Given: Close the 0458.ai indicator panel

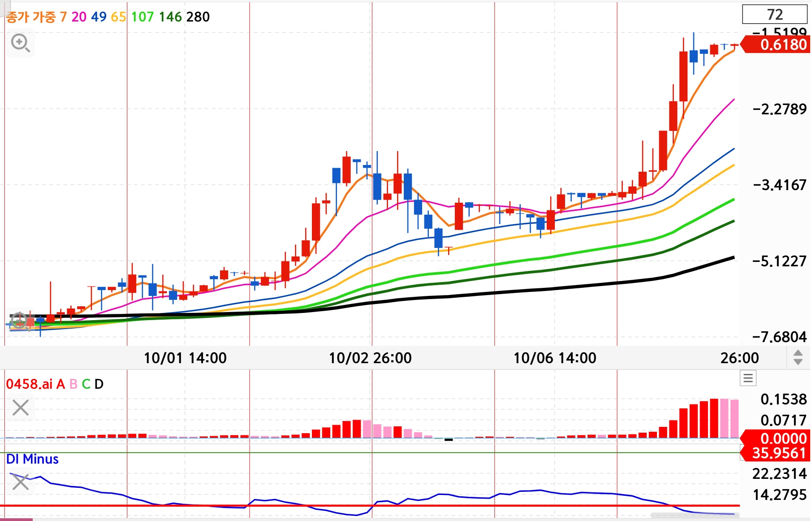Looking at the screenshot, I should pyautogui.click(x=21, y=408).
